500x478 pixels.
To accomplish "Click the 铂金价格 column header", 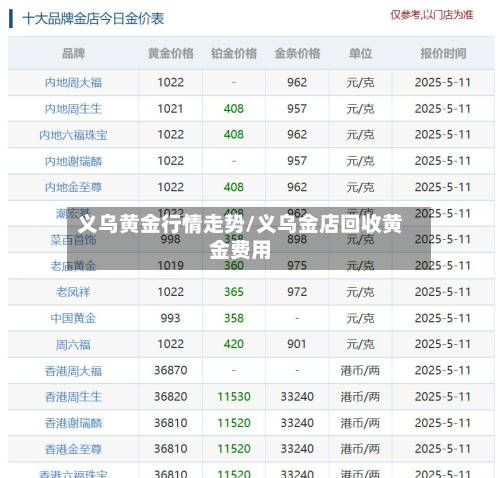I will coord(234,53).
